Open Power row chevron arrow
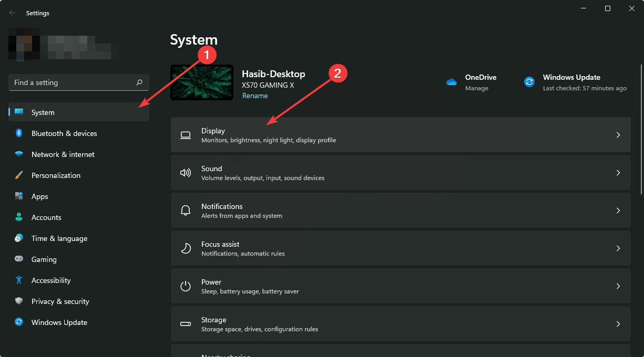The height and width of the screenshot is (357, 644). pyautogui.click(x=618, y=286)
